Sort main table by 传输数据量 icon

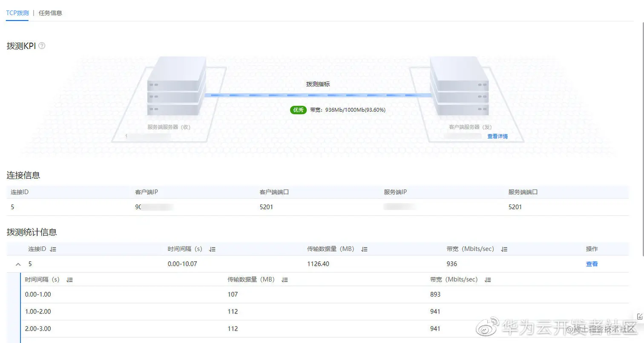pyautogui.click(x=364, y=249)
